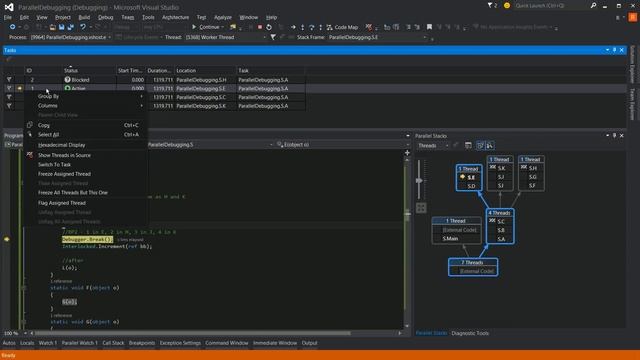640x360 pixels.
Task: Sort tasks by Location column header
Action: coord(205,71)
